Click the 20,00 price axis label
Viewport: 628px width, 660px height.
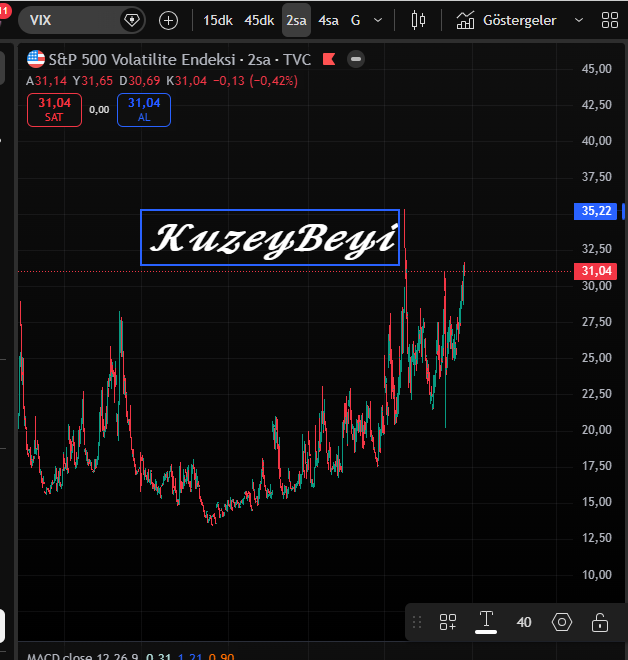tap(596, 430)
